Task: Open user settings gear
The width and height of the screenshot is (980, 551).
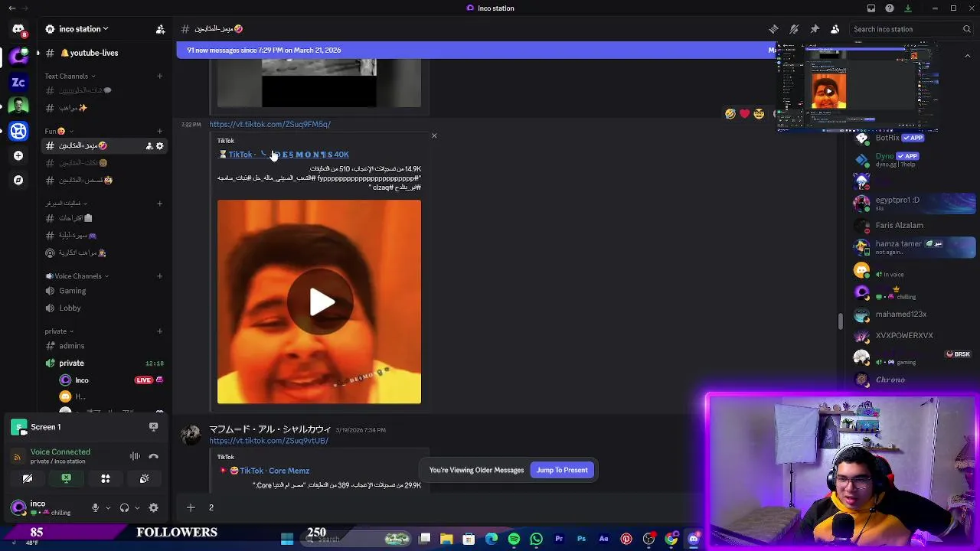Action: (x=153, y=507)
